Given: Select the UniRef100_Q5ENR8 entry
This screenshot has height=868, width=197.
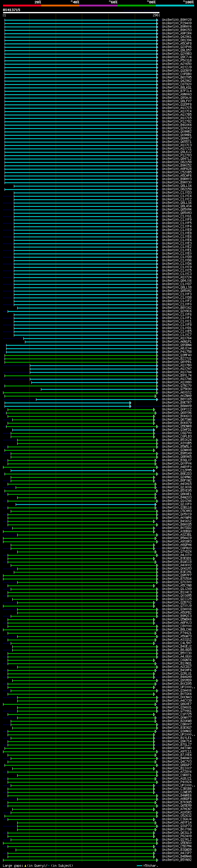Looking at the screenshot, I should tap(177, 426).
